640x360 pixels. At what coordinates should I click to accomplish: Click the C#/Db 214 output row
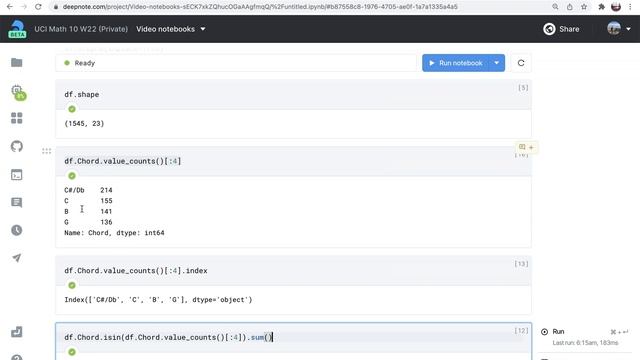88,190
